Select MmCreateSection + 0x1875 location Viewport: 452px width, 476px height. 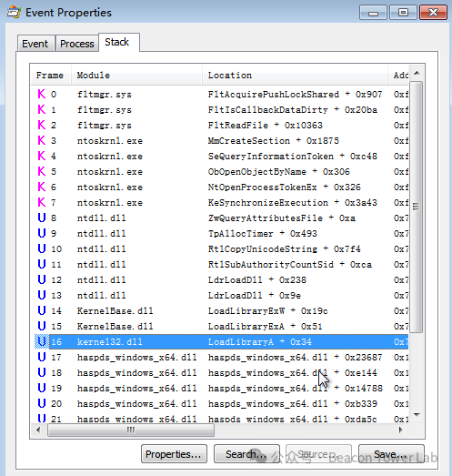[x=274, y=140]
